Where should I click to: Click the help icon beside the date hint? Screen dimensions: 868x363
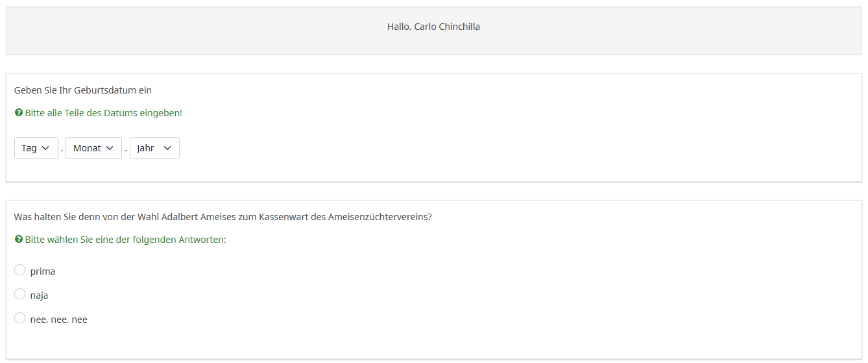(19, 113)
